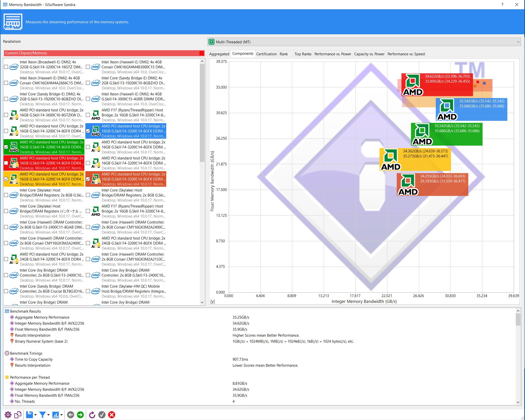
Task: Click the reference list's scroll-down arrow
Action: (x=202, y=302)
